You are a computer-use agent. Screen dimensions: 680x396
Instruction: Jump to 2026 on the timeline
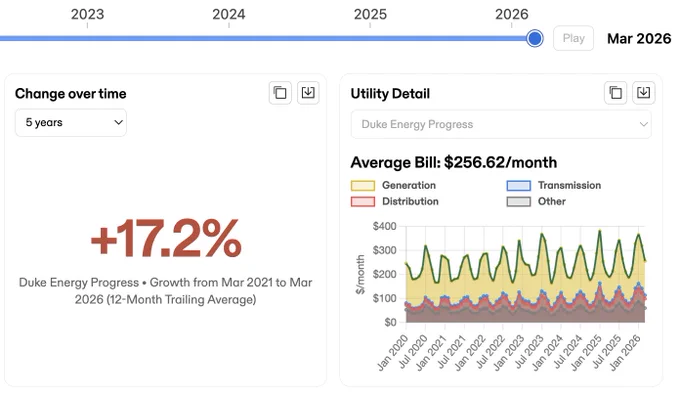[x=512, y=14]
